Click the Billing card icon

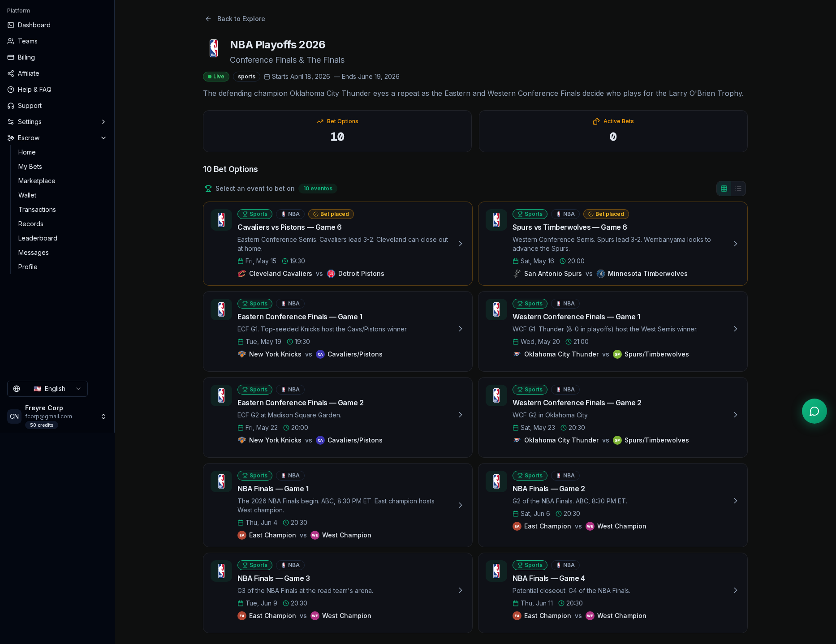tap(11, 57)
